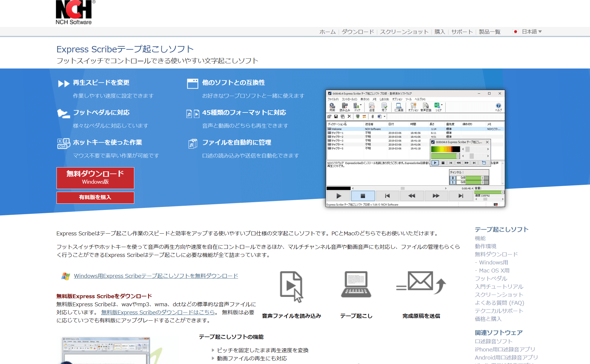The image size is (590, 364).
Task: Click the large go-to-end button in the screenshot's bottom bar
Action: click(x=461, y=196)
